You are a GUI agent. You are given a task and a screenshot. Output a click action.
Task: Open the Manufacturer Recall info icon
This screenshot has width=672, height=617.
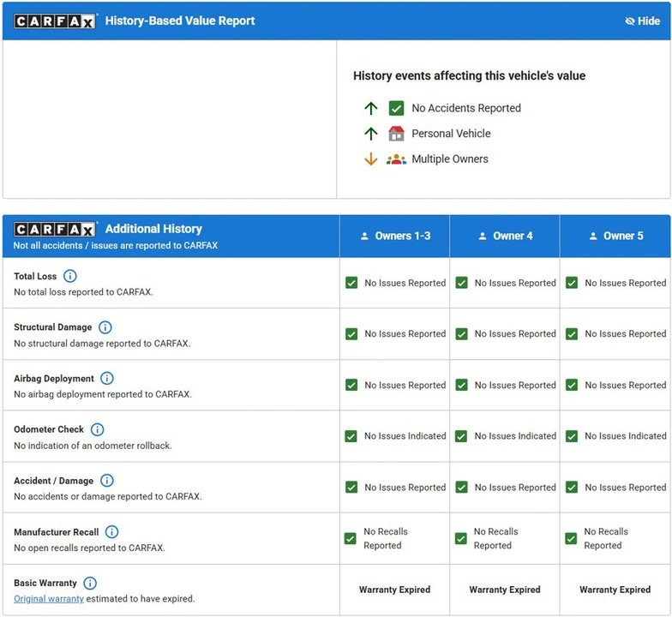(x=111, y=531)
